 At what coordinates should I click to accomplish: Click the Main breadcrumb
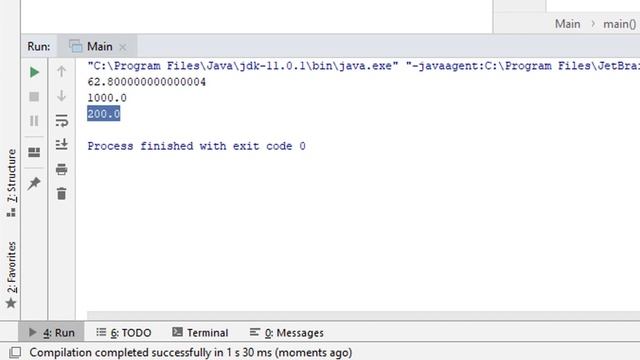click(x=567, y=24)
